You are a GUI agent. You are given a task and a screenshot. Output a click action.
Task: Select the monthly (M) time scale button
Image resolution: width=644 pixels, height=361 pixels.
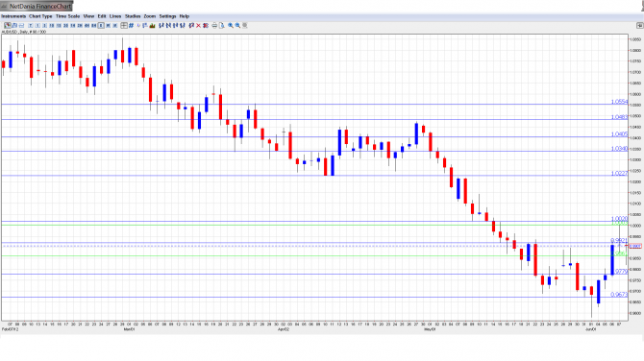point(115,25)
